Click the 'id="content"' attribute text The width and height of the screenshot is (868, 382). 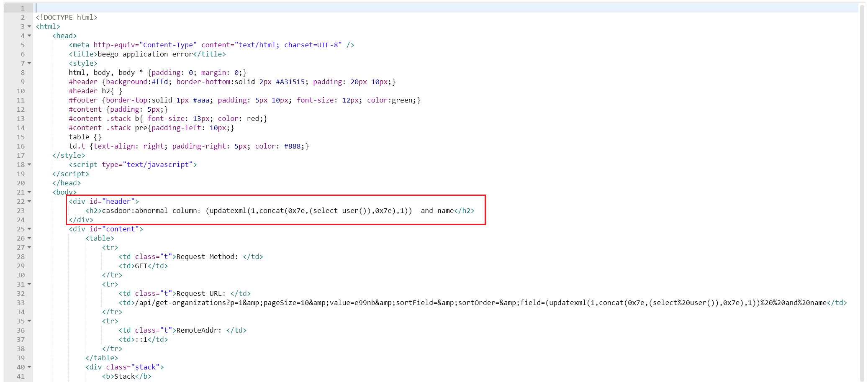(x=114, y=229)
